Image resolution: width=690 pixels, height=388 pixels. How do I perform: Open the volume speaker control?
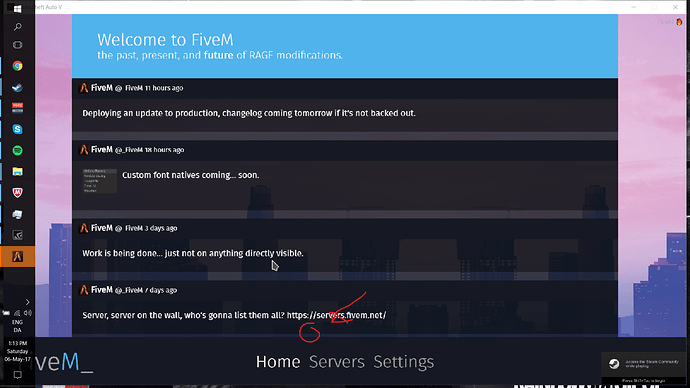28,313
